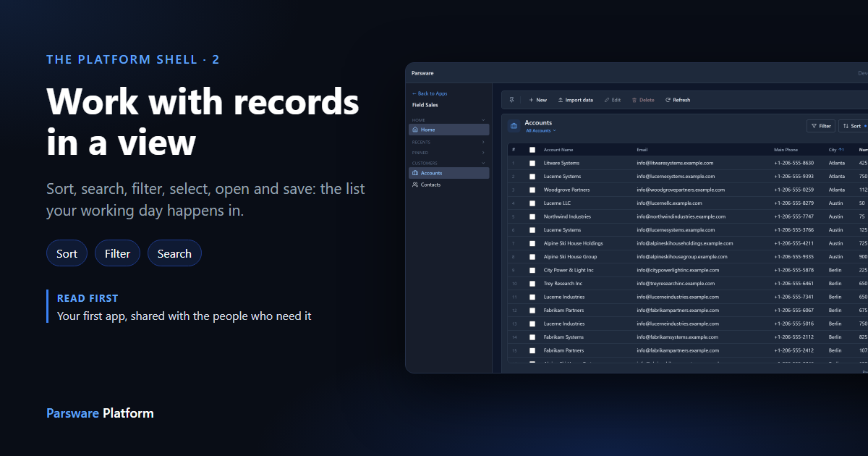Image resolution: width=868 pixels, height=456 pixels.
Task: Click the Sort pill under the headline
Action: coord(67,253)
